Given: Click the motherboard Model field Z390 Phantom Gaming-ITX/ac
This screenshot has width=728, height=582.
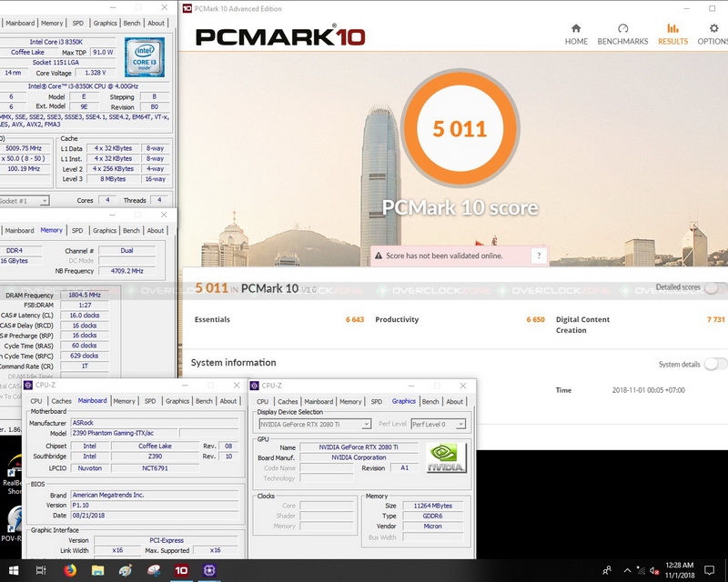Looking at the screenshot, I should coord(125,433).
